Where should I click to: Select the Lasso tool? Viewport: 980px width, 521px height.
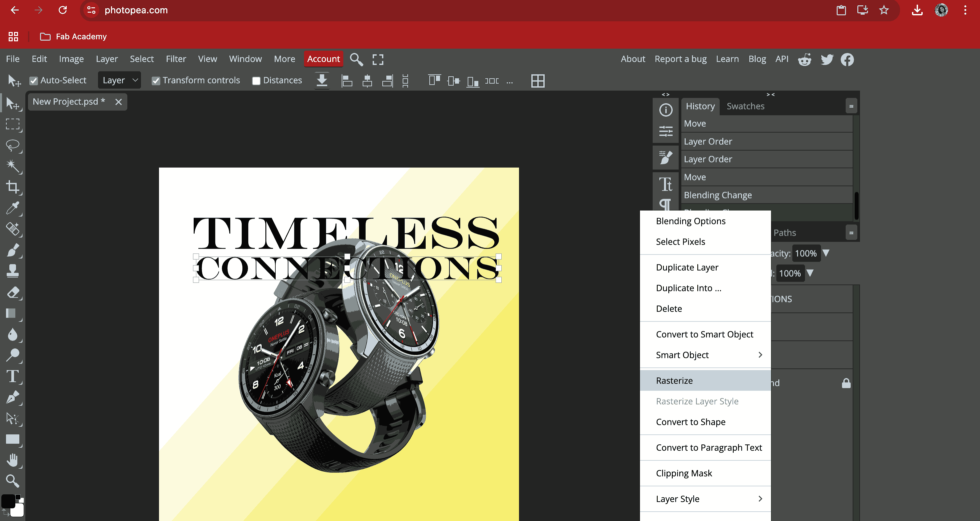13,145
